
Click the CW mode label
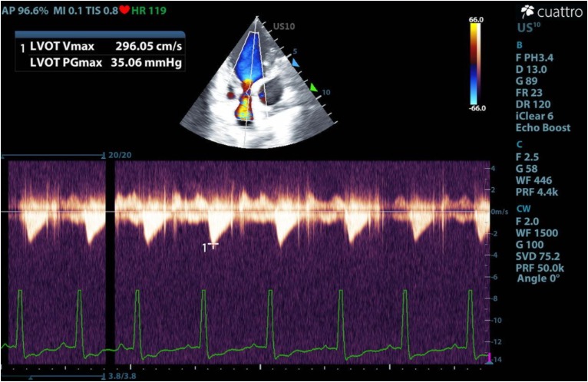524,209
